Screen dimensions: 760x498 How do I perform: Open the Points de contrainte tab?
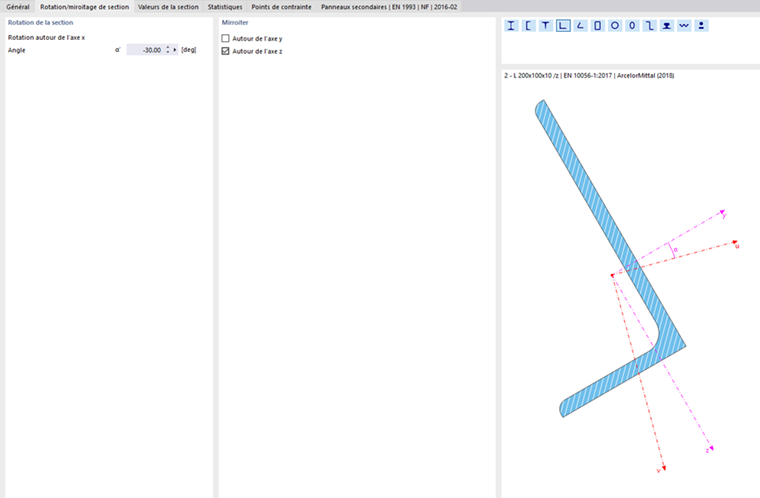281,7
